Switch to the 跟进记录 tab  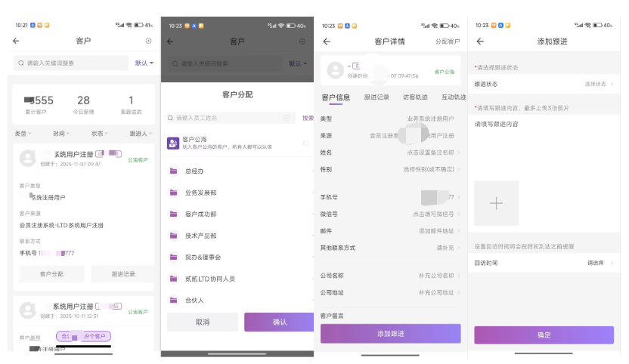[x=376, y=97]
